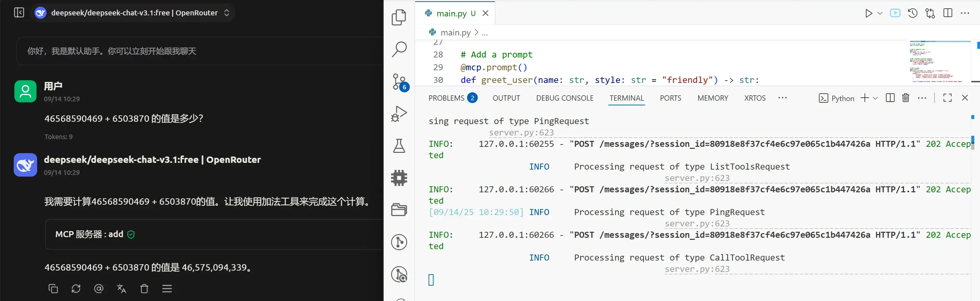Image resolution: width=980 pixels, height=301 pixels.
Task: Click the green user avatar
Action: click(25, 91)
